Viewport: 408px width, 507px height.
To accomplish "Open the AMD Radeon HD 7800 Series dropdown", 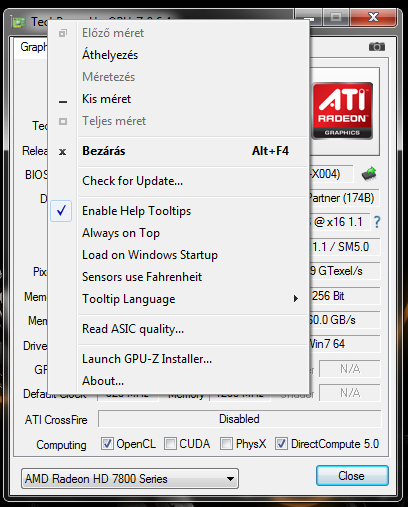I will (130, 479).
